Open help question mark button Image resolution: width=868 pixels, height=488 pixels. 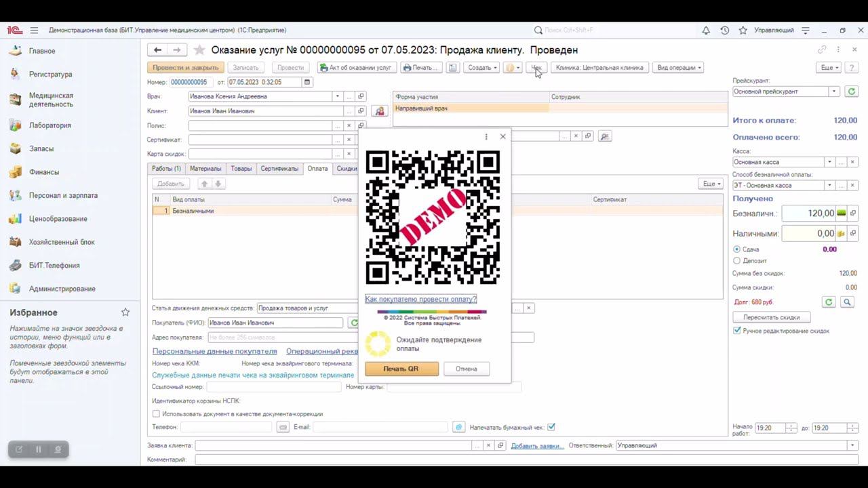(x=852, y=68)
